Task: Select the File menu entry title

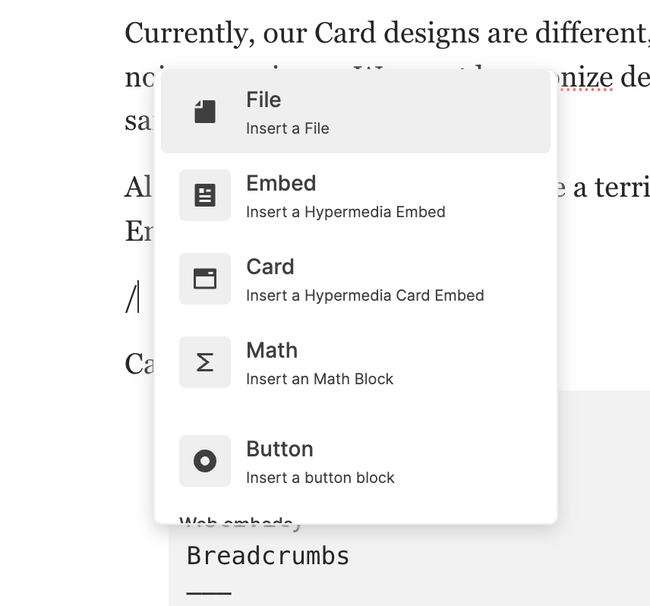Action: point(263,100)
